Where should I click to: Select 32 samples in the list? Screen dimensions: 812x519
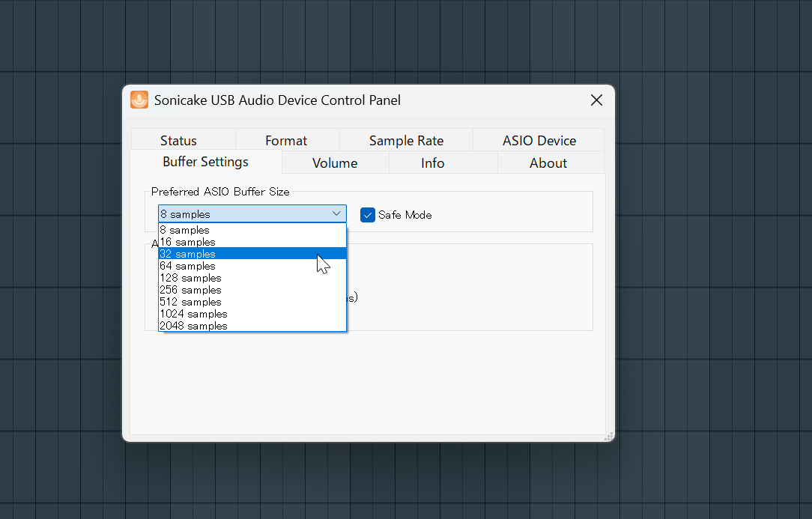(252, 254)
